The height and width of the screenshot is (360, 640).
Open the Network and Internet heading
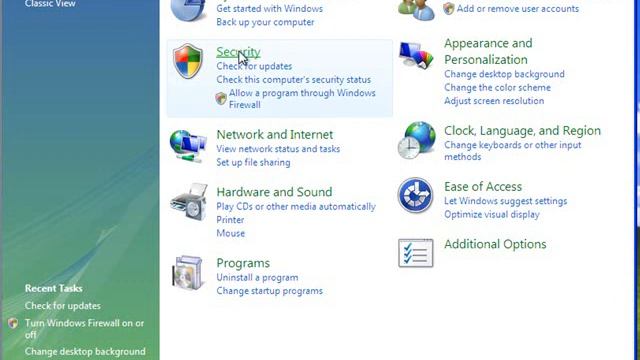[275, 135]
